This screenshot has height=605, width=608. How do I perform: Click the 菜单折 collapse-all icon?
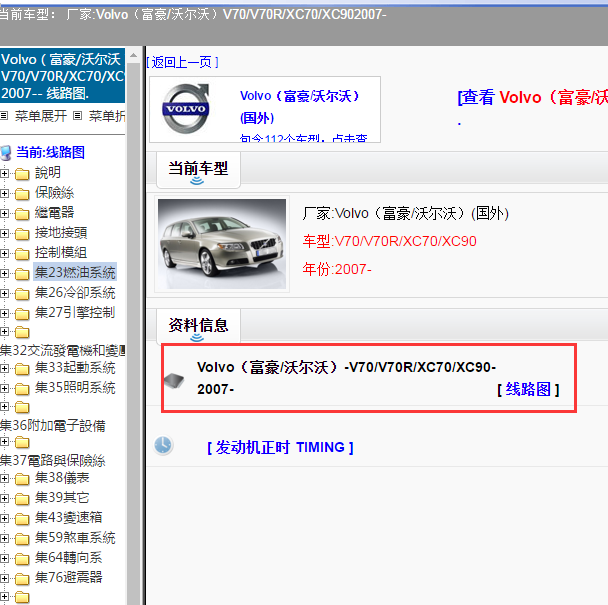coord(78,115)
